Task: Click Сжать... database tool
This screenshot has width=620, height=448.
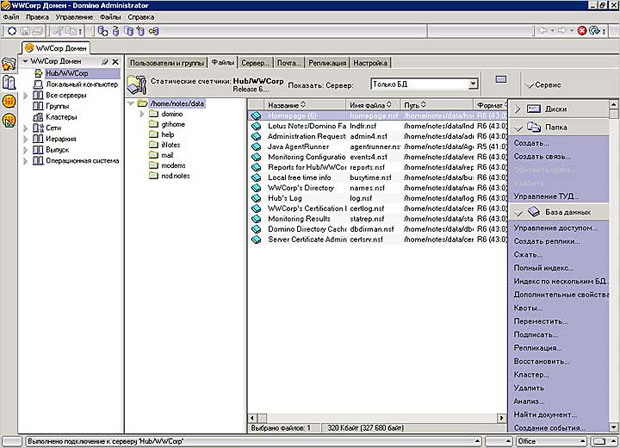Action: [x=528, y=255]
